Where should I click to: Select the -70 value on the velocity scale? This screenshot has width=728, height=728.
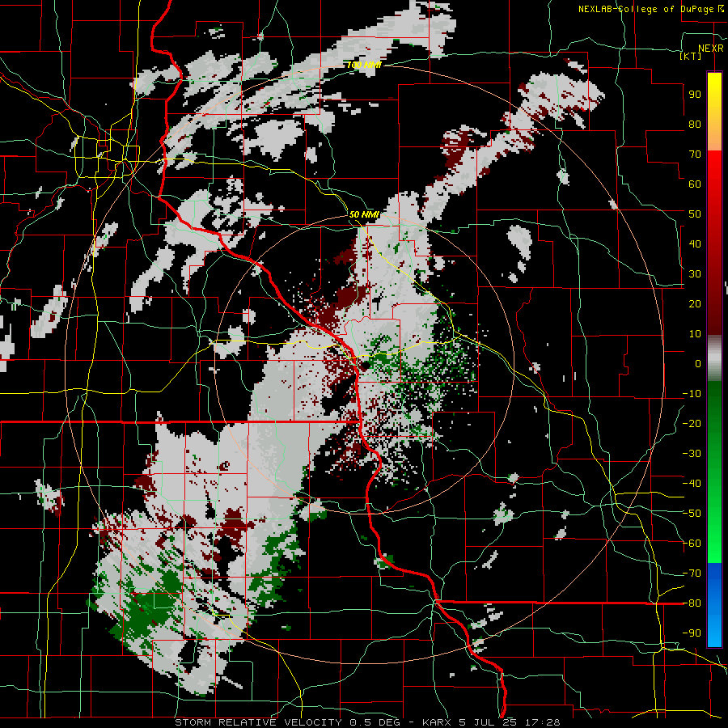click(692, 574)
